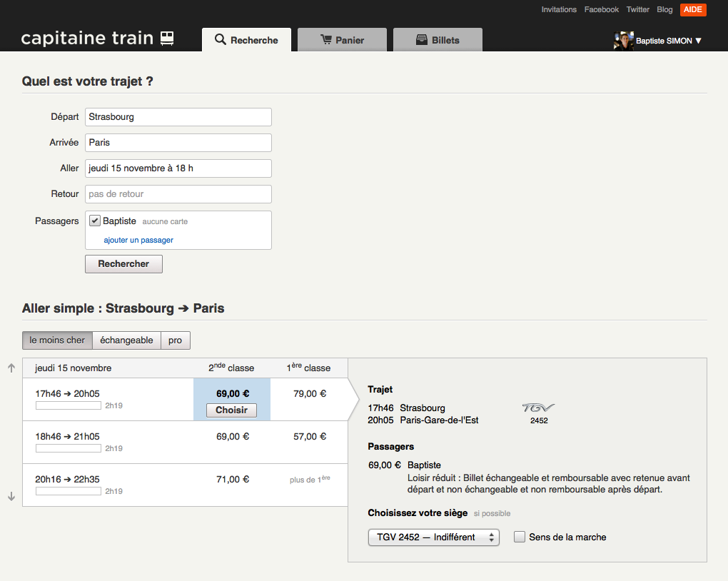
Task: Select the 20h16 → 22h35 train row
Action: [x=185, y=485]
